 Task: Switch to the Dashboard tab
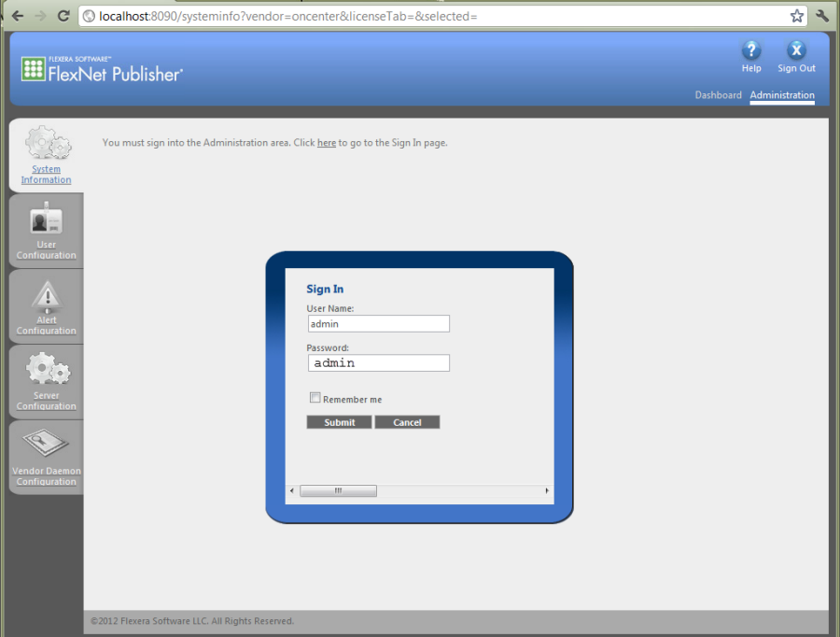pos(718,95)
